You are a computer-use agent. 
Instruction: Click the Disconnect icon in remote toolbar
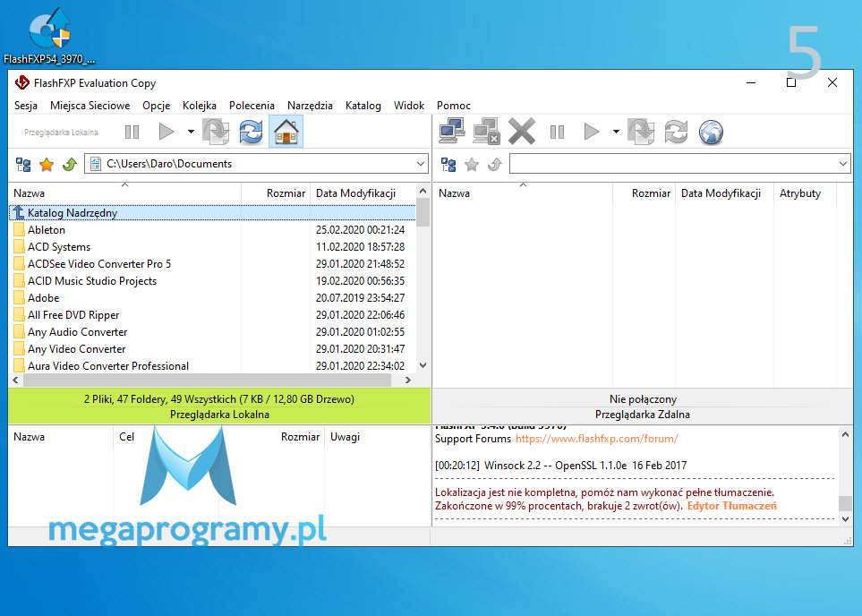coord(486,133)
